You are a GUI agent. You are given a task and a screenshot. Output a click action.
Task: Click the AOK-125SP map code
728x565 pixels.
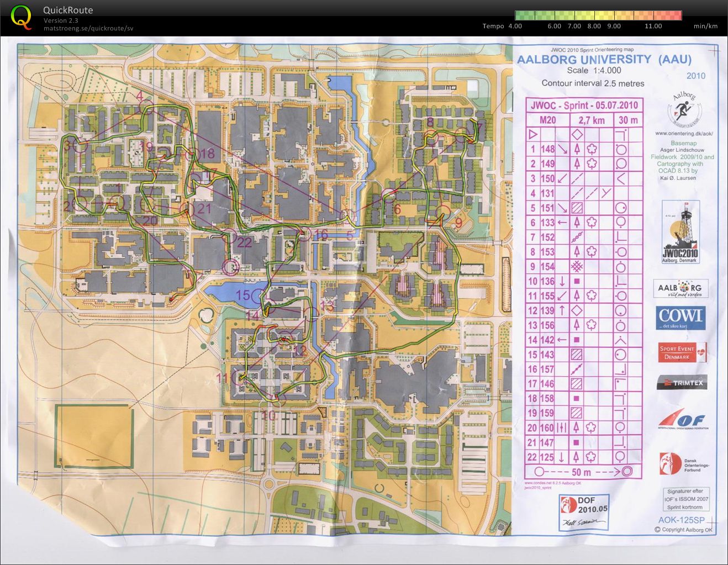[682, 520]
